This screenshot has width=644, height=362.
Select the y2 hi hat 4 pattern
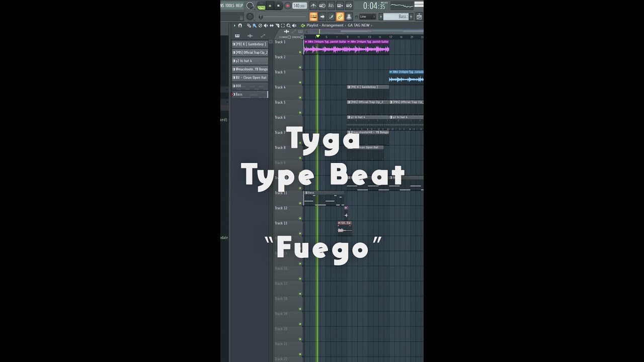[250, 61]
